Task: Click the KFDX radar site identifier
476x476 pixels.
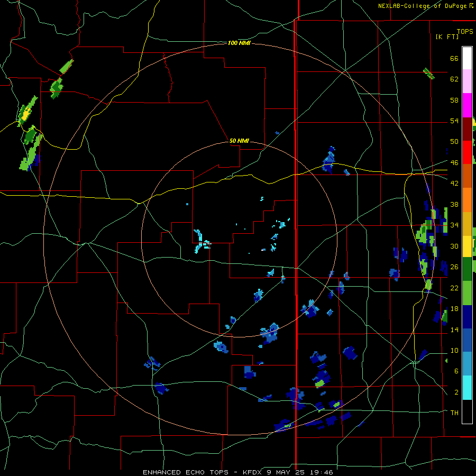Action: click(253, 472)
